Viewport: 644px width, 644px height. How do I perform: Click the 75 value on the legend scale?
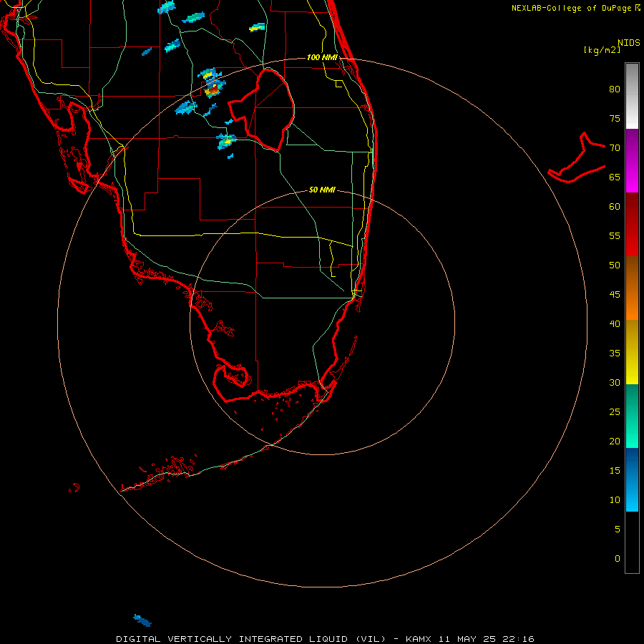click(615, 118)
